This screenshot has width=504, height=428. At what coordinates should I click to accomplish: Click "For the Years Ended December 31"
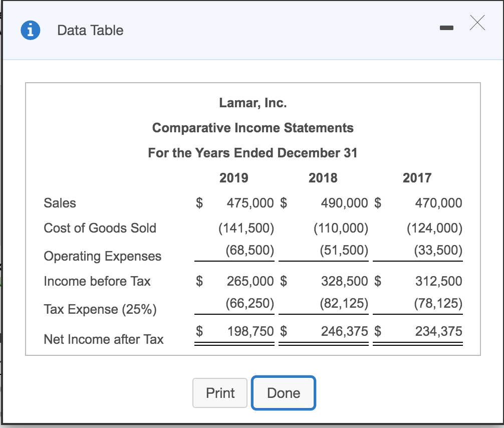[253, 153]
